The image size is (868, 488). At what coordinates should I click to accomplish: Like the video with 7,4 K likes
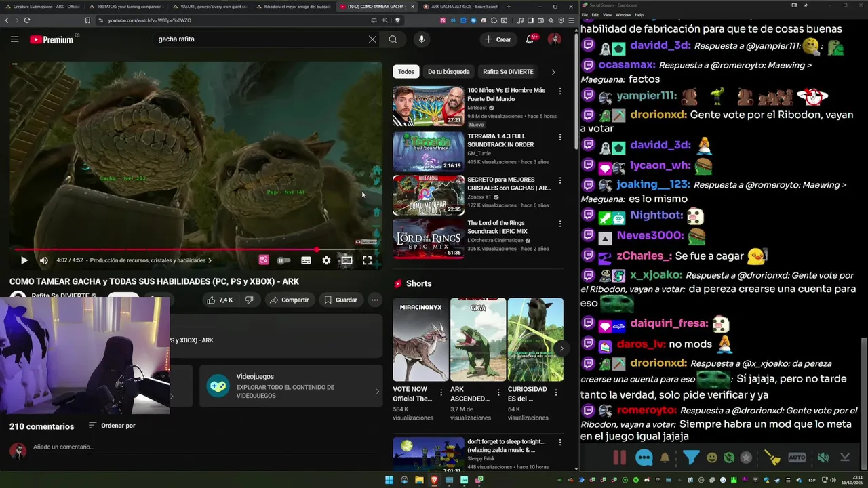[x=220, y=300]
